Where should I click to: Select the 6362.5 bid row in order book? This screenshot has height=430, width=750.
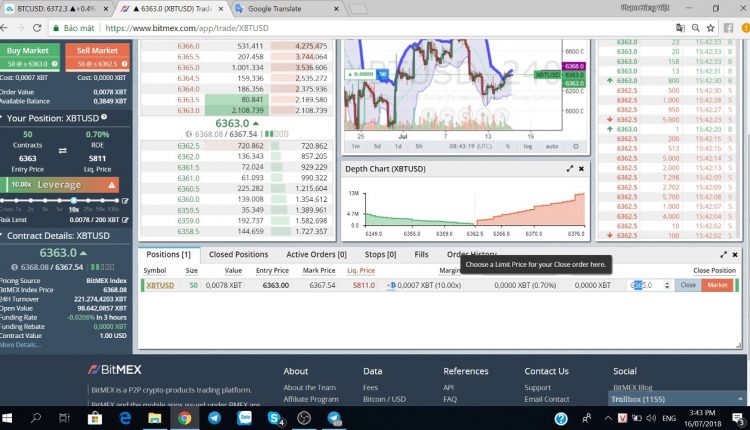[x=237, y=146]
